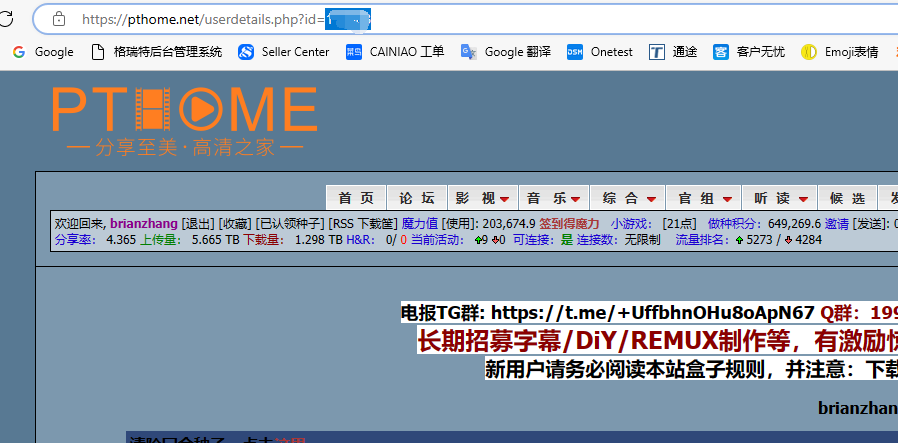Click the green arrow before rank 5273
This screenshot has height=443, width=898.
pyautogui.click(x=739, y=240)
